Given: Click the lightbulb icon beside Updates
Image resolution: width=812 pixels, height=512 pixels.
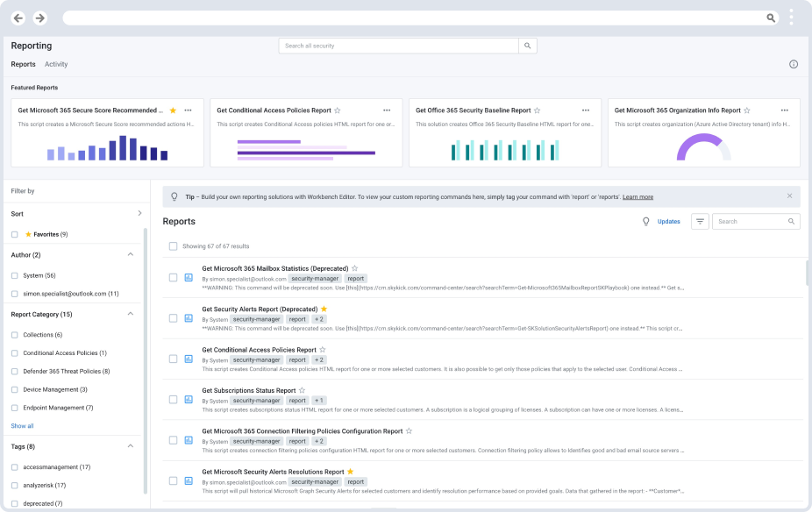Looking at the screenshot, I should (645, 222).
